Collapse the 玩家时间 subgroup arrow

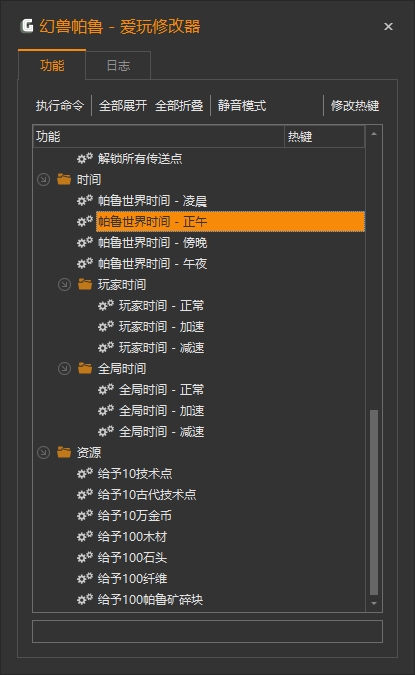click(64, 284)
